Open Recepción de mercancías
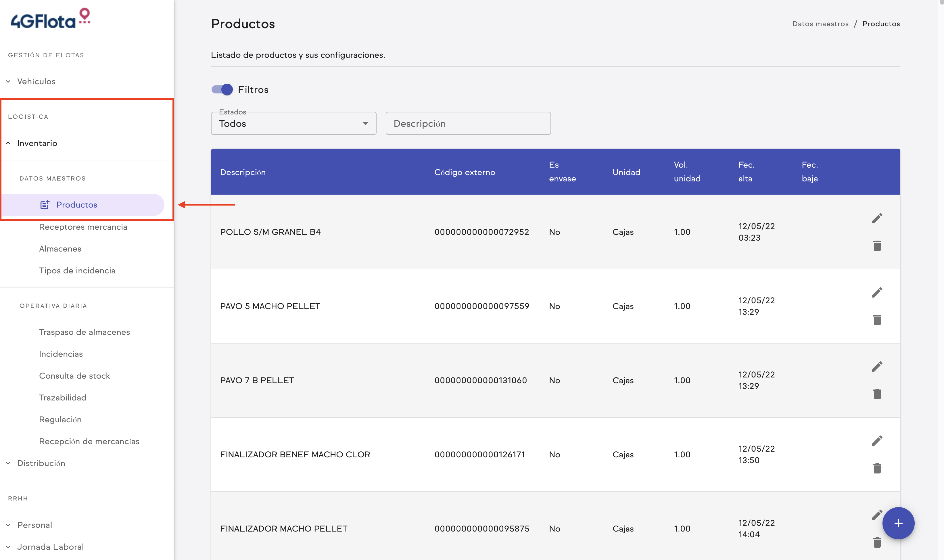The image size is (944, 560). [89, 441]
